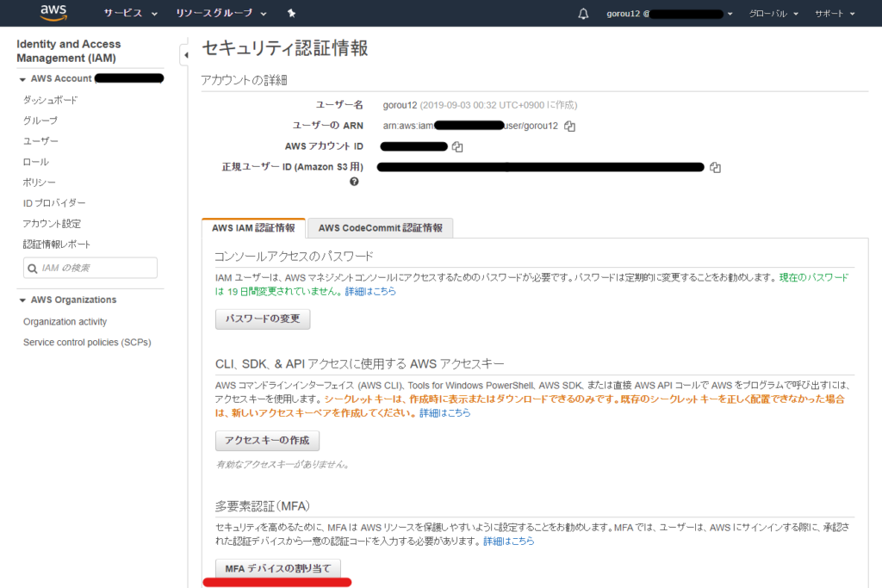Open 詳細はこちら link in password section
Viewport: 882px width, 588px height.
coord(370,291)
